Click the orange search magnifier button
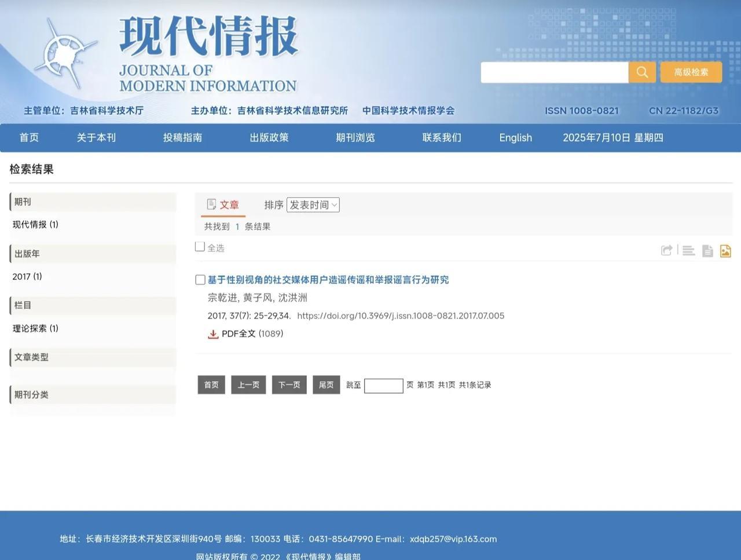Screen dimensions: 741x560 [x=642, y=72]
